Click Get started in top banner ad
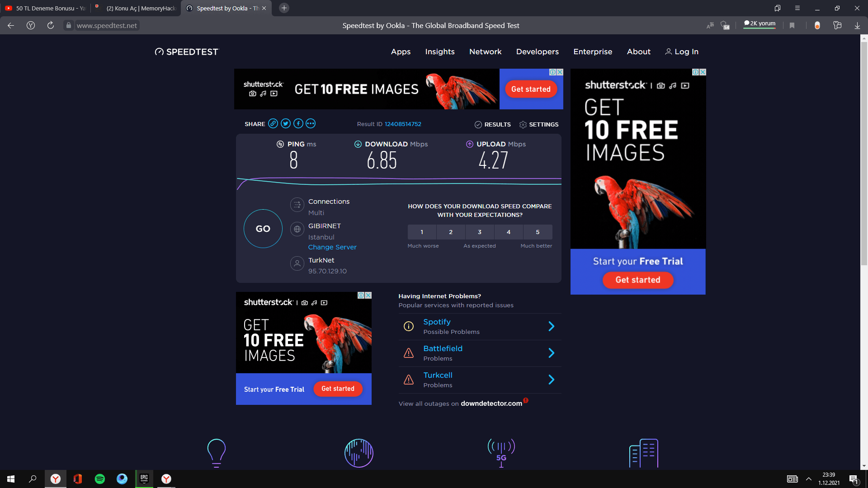Viewport: 868px width, 488px height. 531,89
